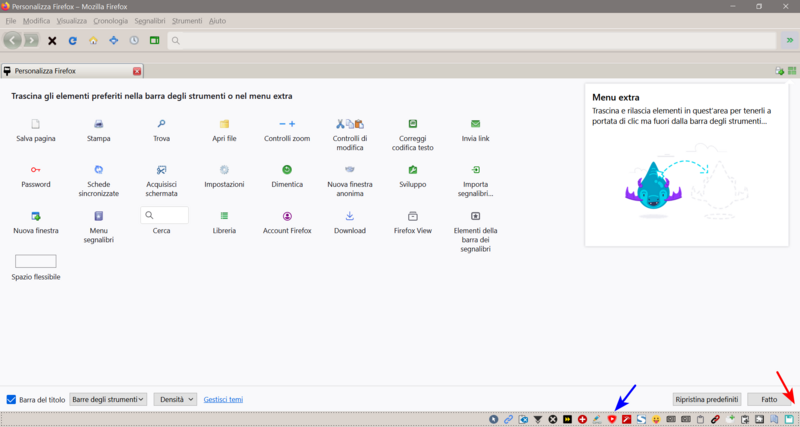Click the forward navigation arrow
Screen dimensions: 800x427
coord(32,40)
